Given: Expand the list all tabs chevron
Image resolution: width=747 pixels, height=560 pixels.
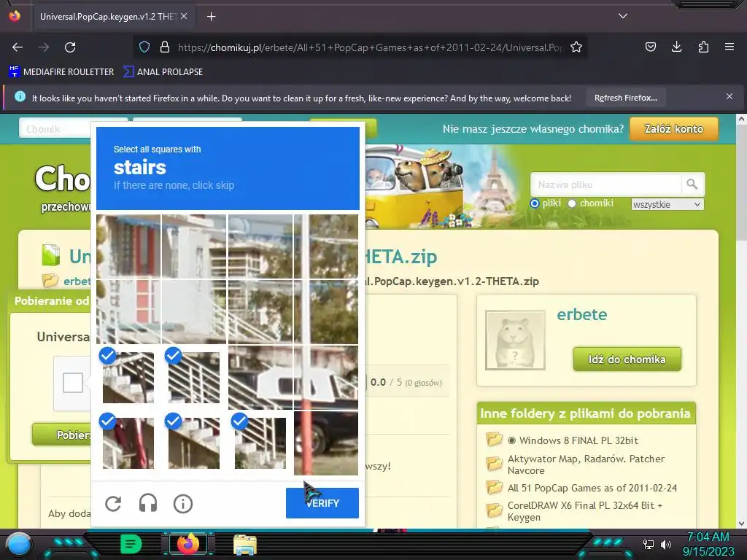Looking at the screenshot, I should coord(623,16).
